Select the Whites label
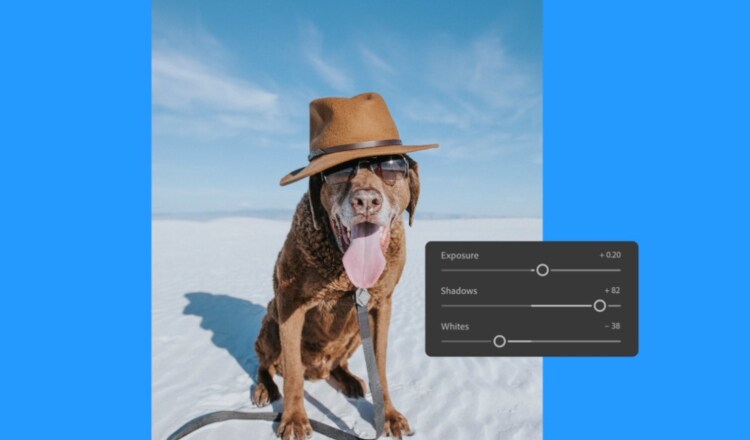The image size is (750, 440). [x=455, y=327]
